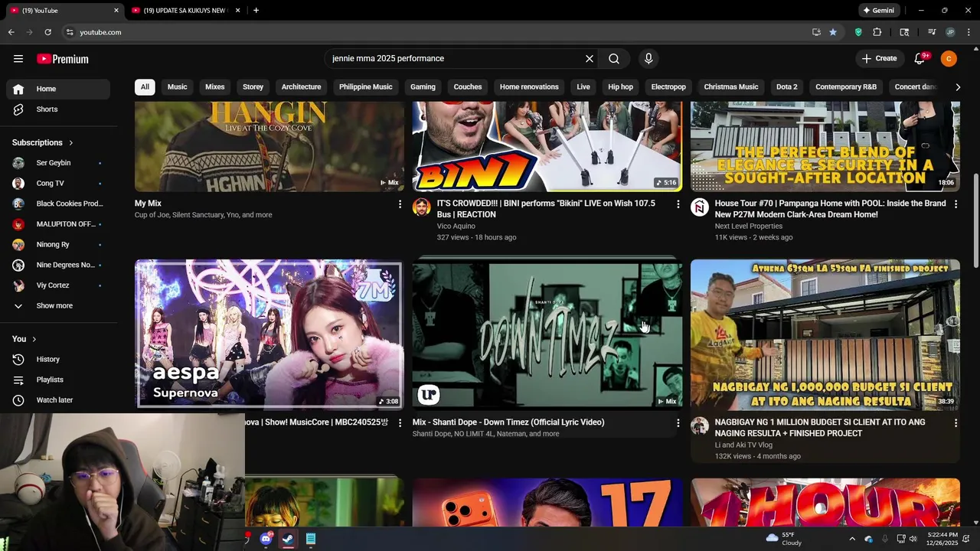
Task: Open taskbar clock and date
Action: click(942, 539)
